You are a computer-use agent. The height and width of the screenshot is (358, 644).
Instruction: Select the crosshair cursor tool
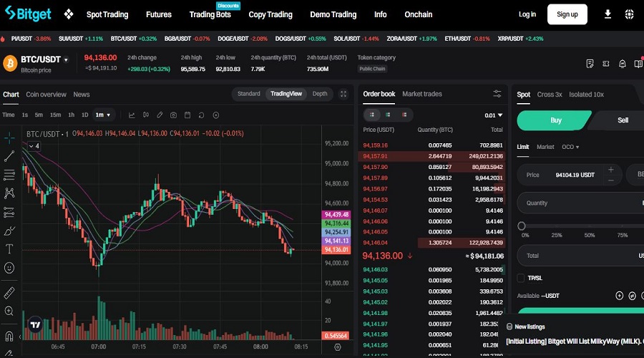coord(9,137)
